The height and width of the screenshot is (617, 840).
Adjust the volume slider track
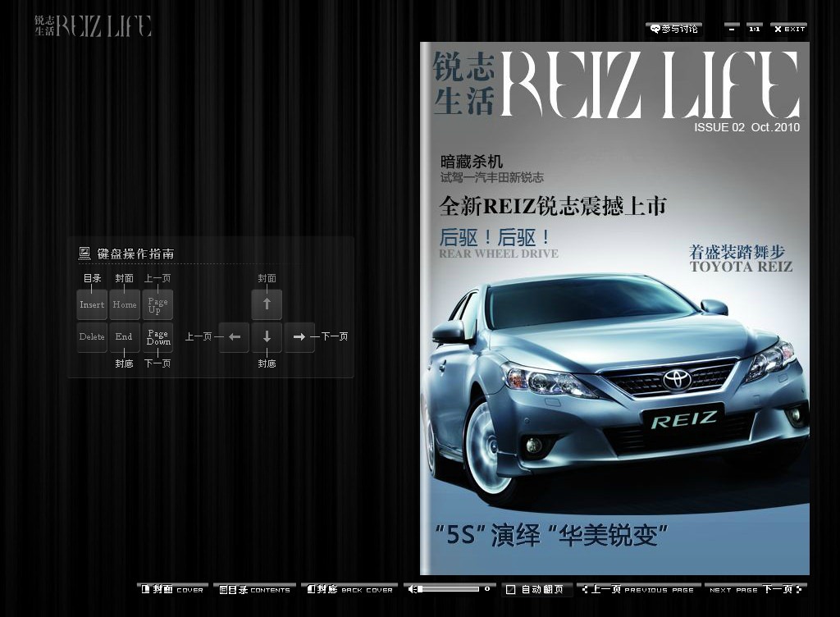[x=449, y=589]
